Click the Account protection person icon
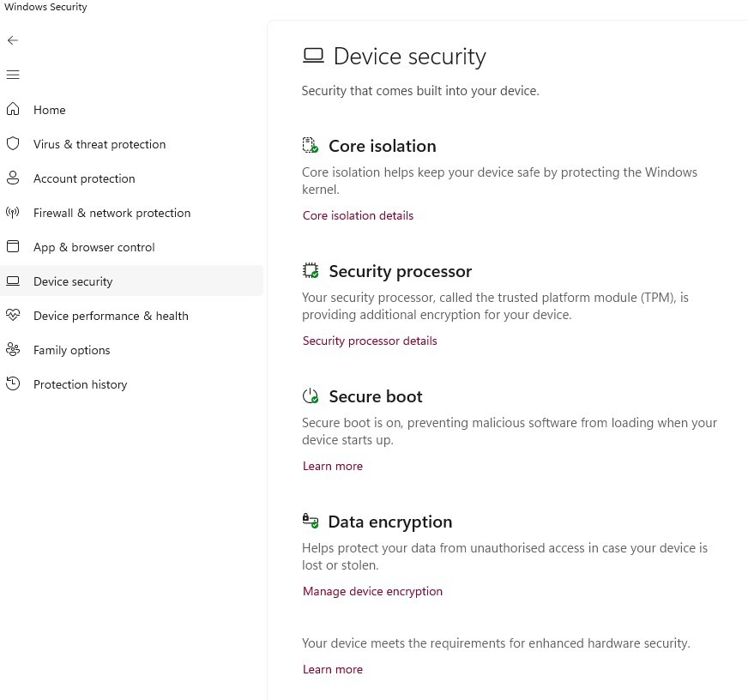The image size is (748, 700). pyautogui.click(x=13, y=178)
